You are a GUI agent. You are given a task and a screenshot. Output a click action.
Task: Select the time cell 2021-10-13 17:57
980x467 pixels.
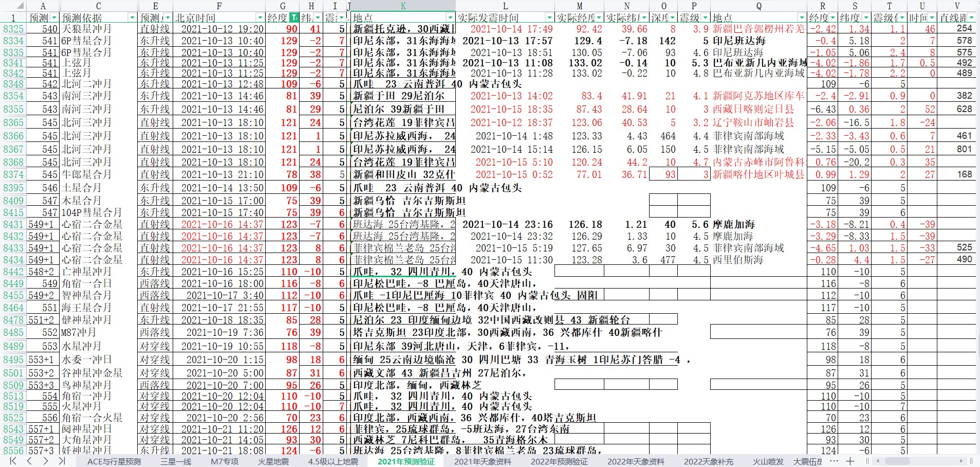[505, 41]
